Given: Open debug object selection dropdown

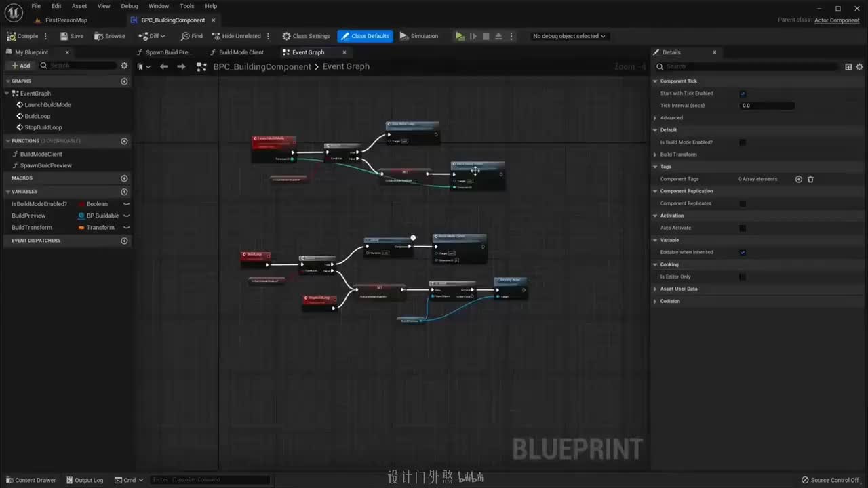Looking at the screenshot, I should point(569,36).
